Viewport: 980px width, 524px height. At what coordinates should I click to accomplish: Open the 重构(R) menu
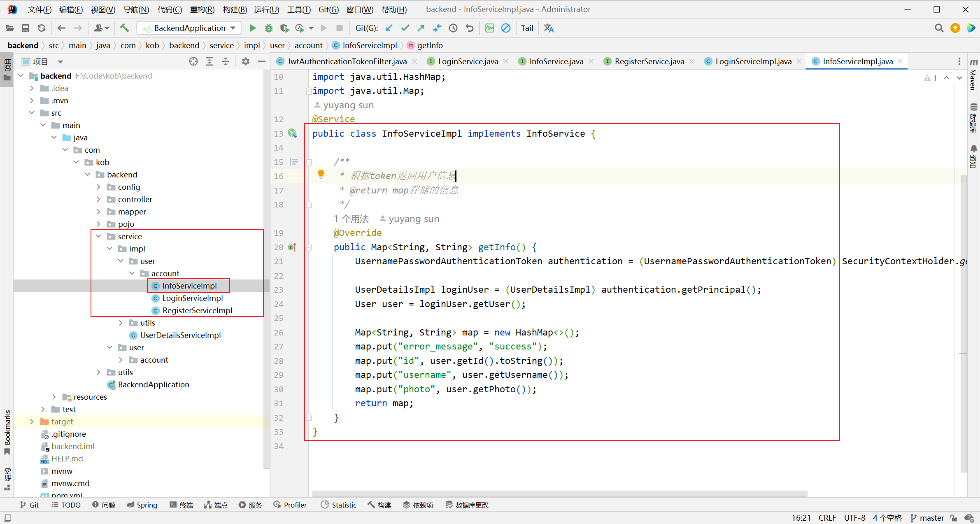pyautogui.click(x=202, y=9)
